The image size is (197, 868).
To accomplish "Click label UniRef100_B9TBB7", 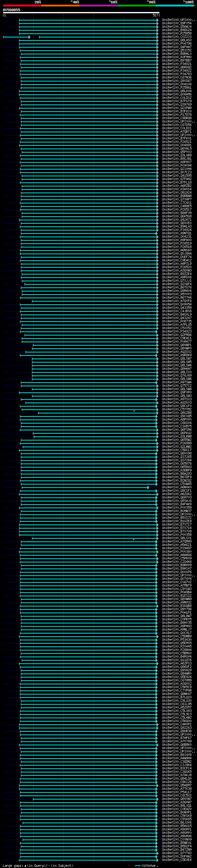I will pos(177,60).
